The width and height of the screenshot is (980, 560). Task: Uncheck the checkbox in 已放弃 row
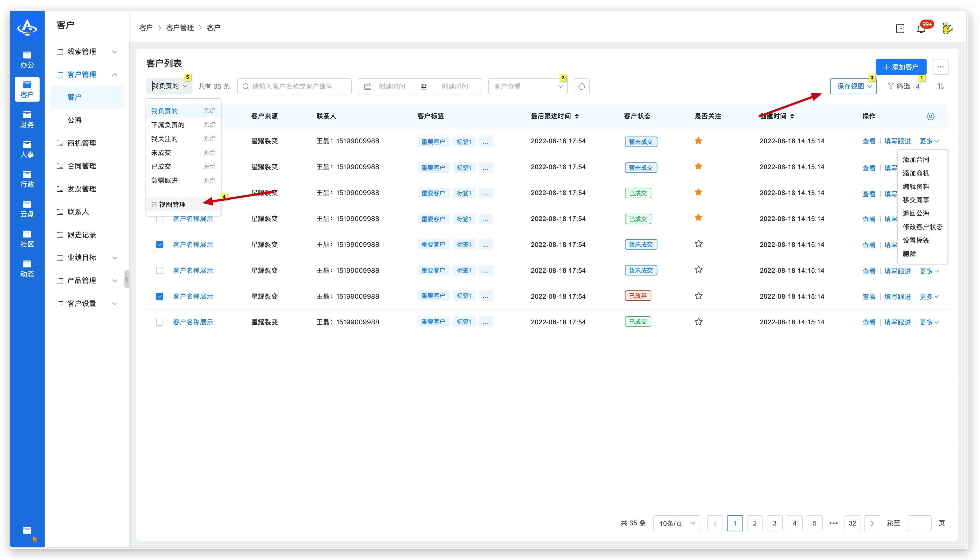click(x=160, y=296)
